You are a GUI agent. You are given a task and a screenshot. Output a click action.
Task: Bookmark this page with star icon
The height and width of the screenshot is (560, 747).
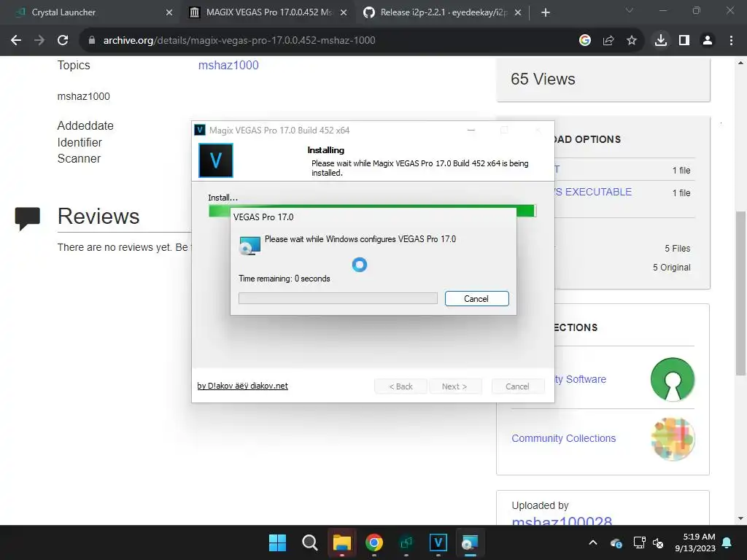point(632,41)
